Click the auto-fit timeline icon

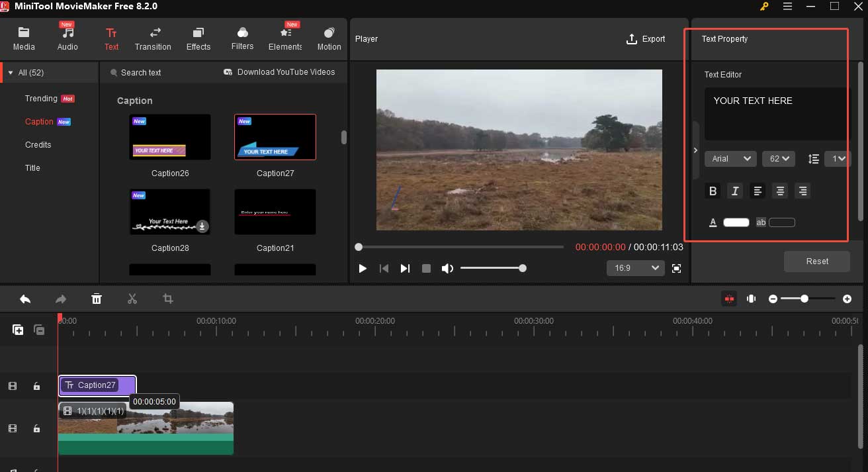pos(751,299)
